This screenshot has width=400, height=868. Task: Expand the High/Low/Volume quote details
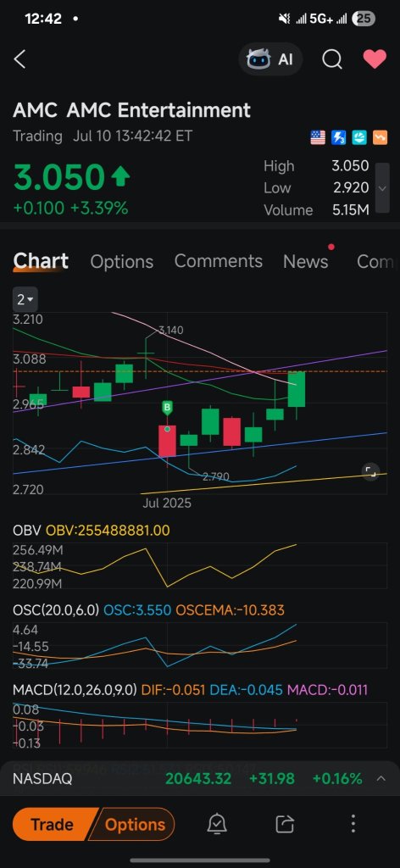click(382, 187)
